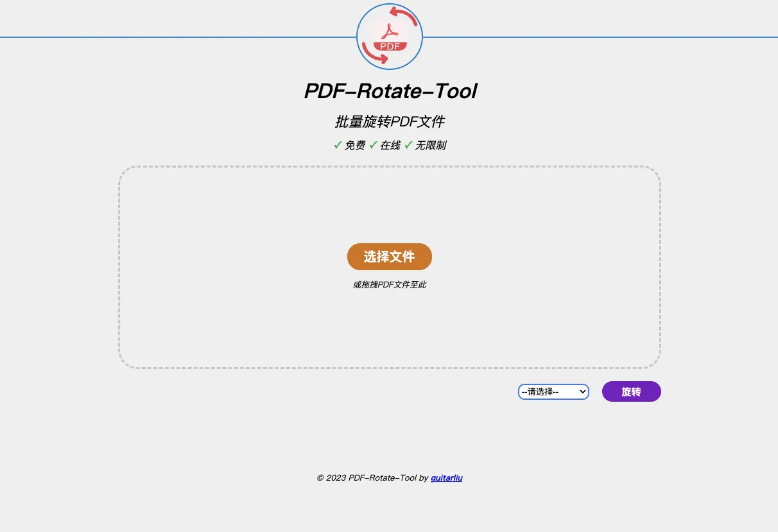Click the 在线 feature label
Image resolution: width=778 pixels, height=532 pixels.
coord(390,145)
